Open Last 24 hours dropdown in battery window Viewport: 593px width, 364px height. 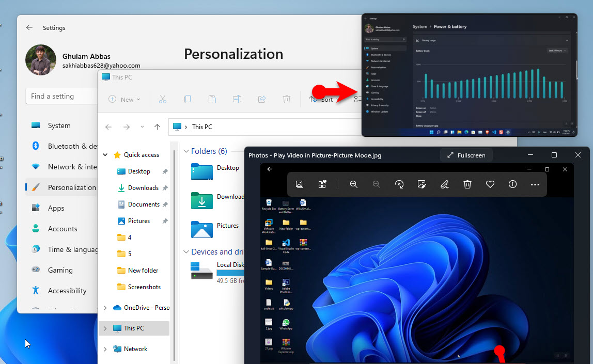(x=557, y=50)
